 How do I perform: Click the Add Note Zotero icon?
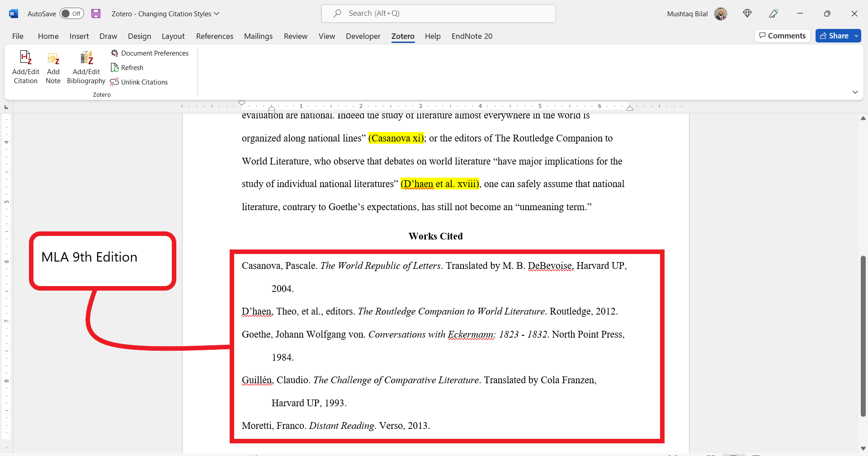click(53, 67)
